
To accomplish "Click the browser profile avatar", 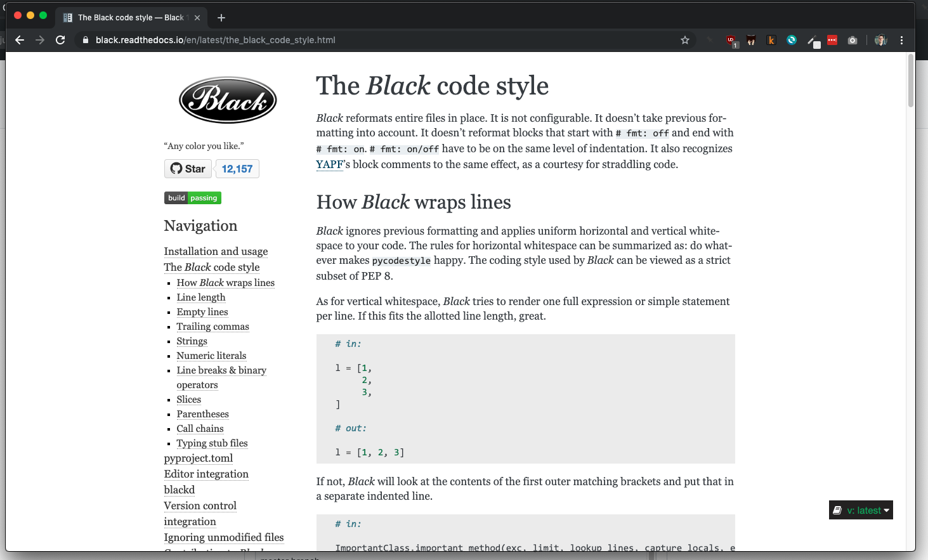I will (881, 39).
